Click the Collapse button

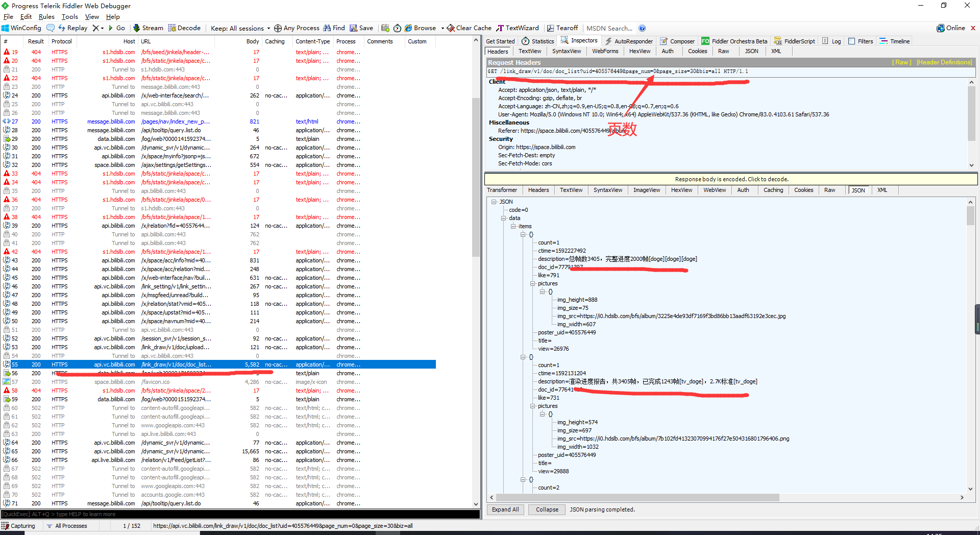[x=547, y=509]
